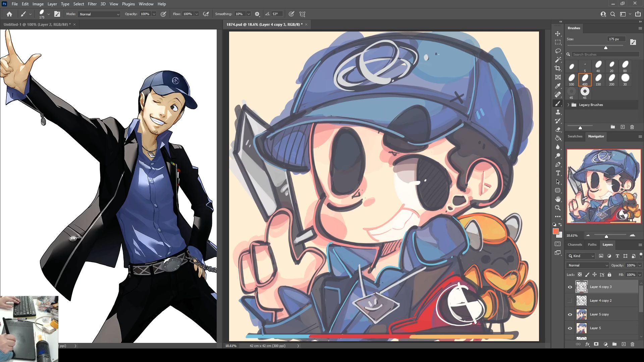Open layer blend mode Normal dropdown

coord(588,265)
